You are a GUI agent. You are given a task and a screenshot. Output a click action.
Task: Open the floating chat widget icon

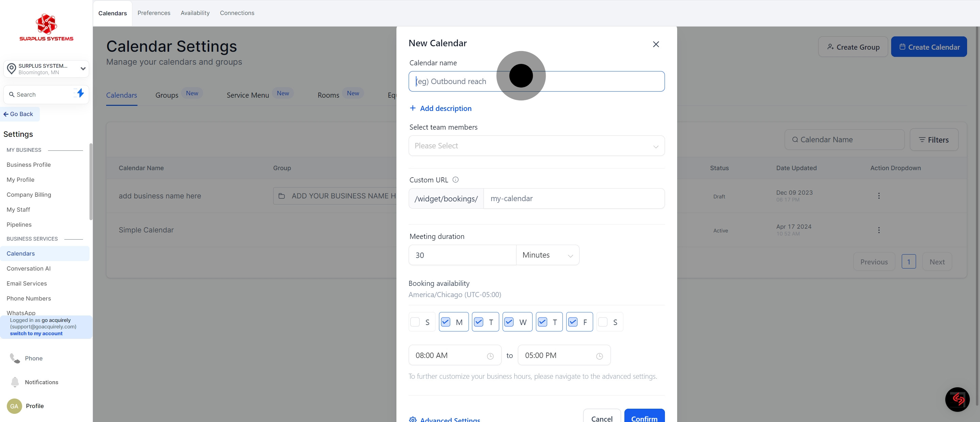(957, 399)
